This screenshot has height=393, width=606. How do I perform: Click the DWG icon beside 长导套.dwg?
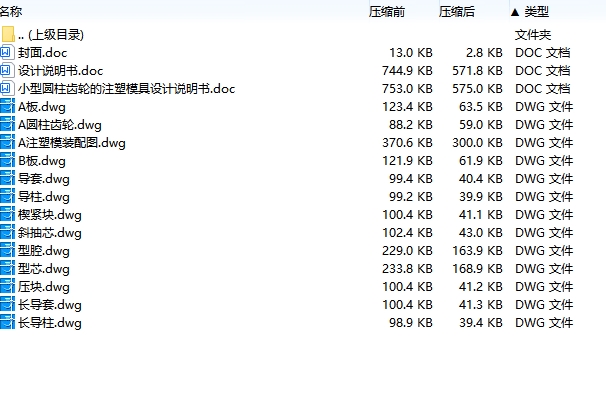7,305
